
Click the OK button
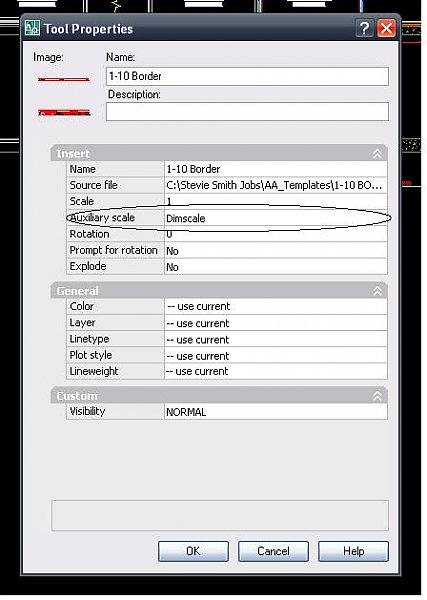193,551
